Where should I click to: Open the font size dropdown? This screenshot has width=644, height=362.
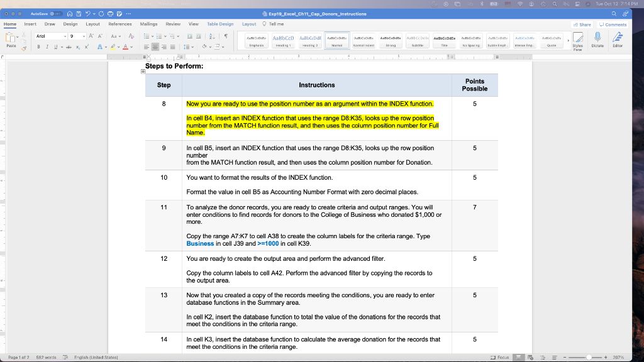tap(84, 36)
